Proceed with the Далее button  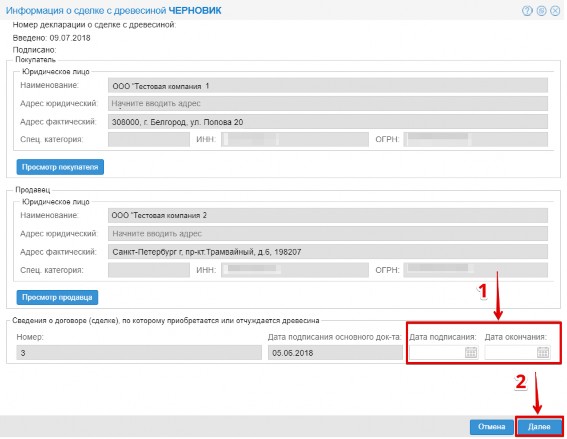point(539,427)
